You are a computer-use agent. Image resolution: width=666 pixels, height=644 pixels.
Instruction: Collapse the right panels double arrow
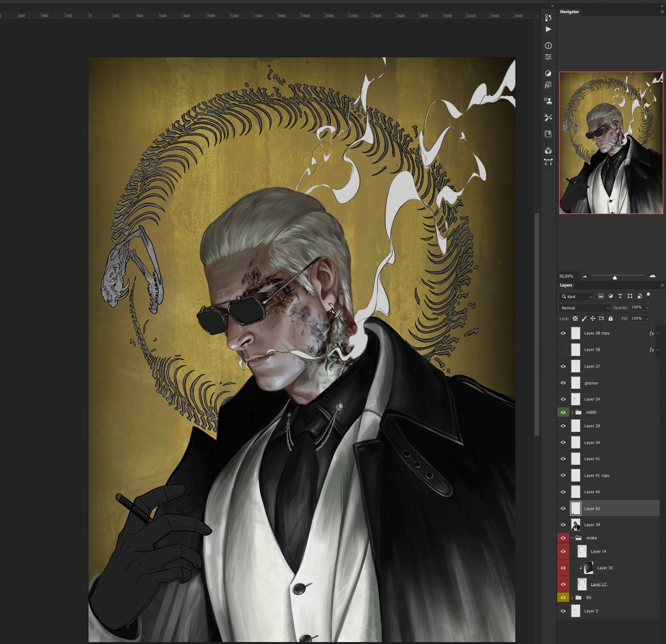[x=662, y=5]
